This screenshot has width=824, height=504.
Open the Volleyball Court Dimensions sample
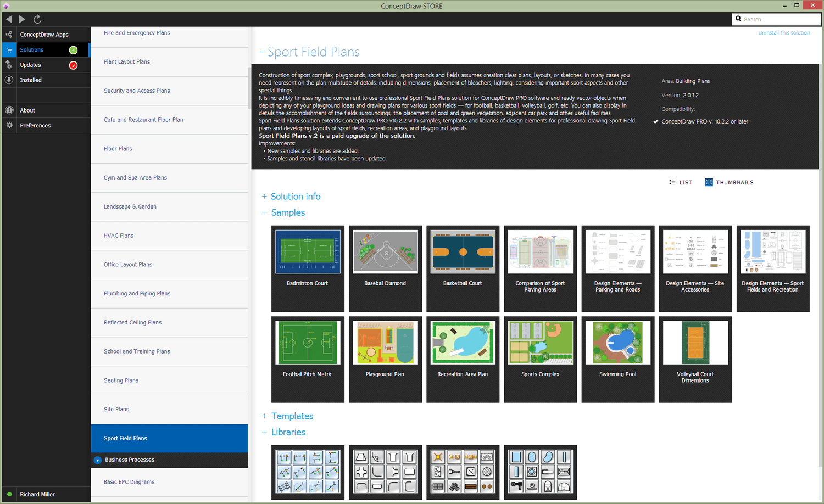695,360
